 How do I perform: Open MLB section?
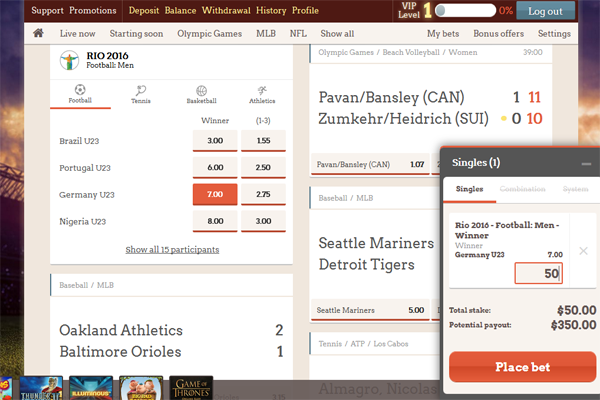click(266, 34)
